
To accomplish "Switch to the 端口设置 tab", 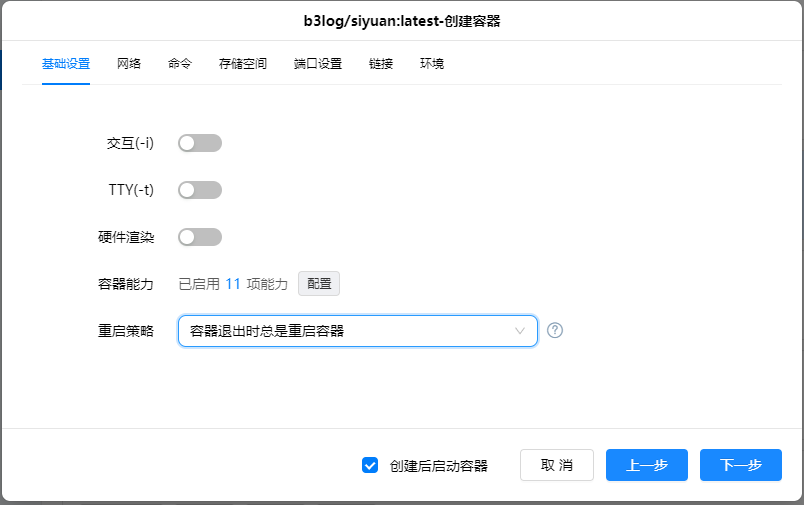I will pos(318,64).
